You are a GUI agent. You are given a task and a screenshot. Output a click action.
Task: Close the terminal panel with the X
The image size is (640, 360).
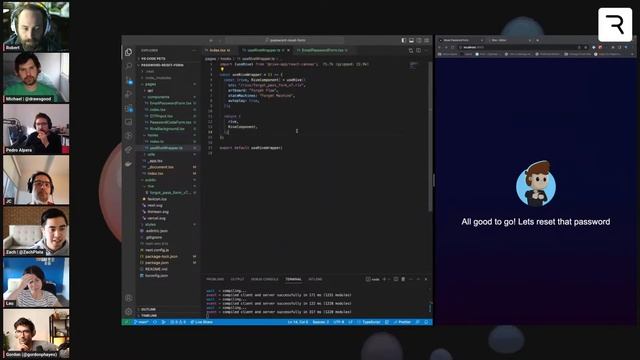coord(426,279)
